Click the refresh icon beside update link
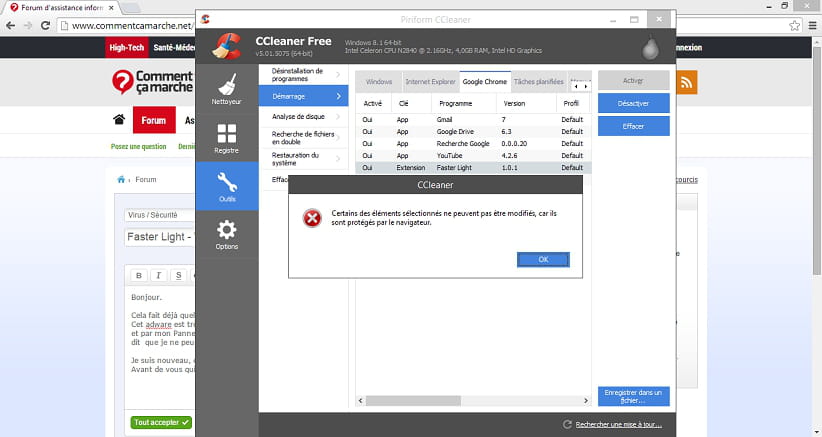This screenshot has width=822, height=437. 567,424
